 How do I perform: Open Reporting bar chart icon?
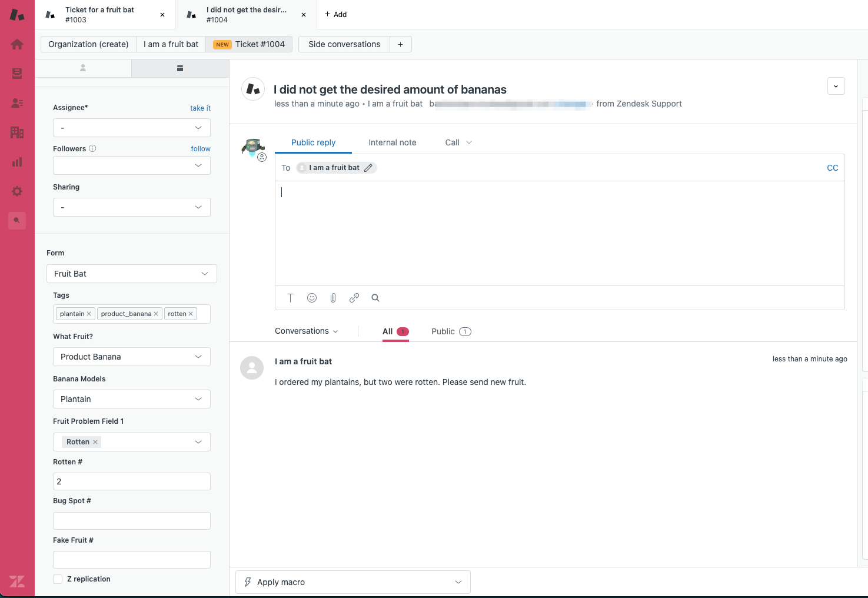coord(17,162)
